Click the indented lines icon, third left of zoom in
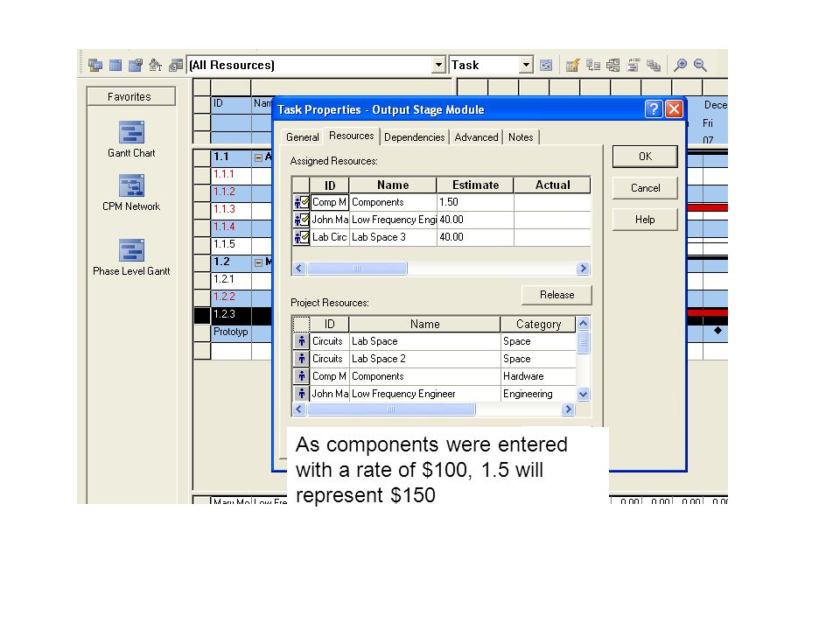The height and width of the screenshot is (630, 840). (633, 66)
